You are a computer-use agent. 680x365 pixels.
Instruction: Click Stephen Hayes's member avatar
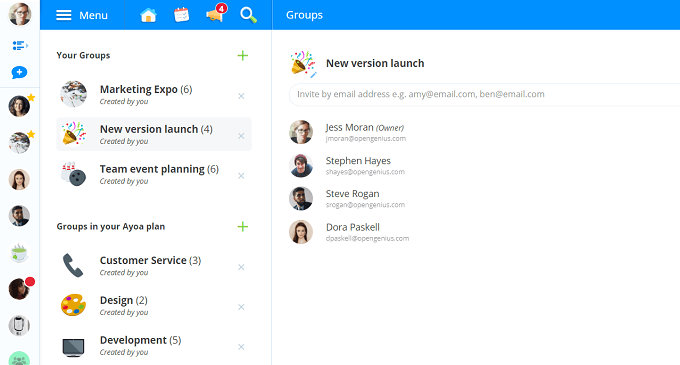301,165
